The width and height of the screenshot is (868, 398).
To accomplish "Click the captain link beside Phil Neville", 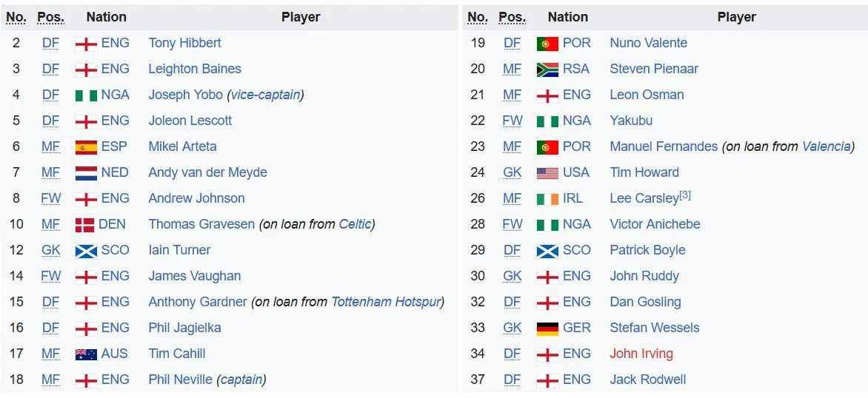I will (x=241, y=380).
